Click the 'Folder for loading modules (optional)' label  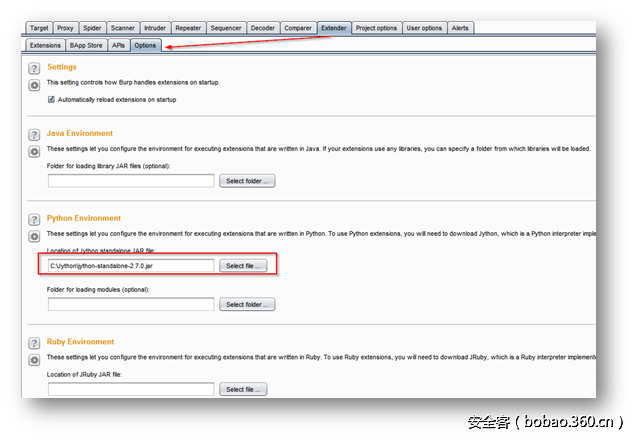coord(98,290)
